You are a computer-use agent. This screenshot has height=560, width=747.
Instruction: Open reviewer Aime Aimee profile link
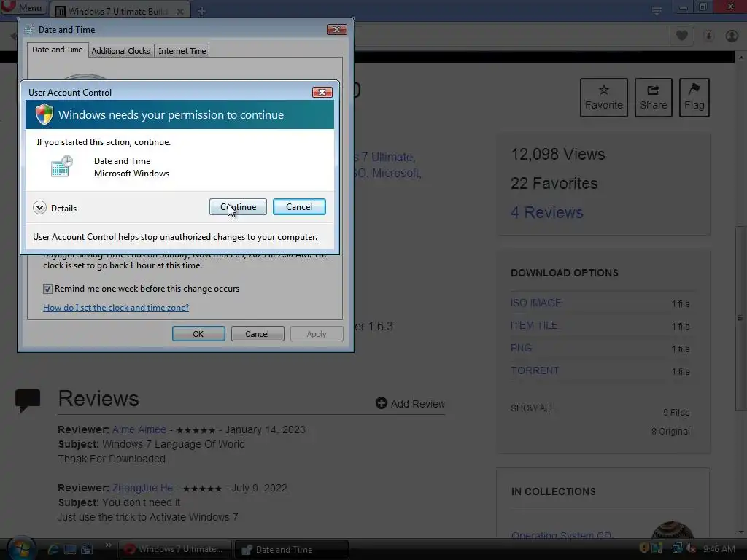[x=139, y=429]
